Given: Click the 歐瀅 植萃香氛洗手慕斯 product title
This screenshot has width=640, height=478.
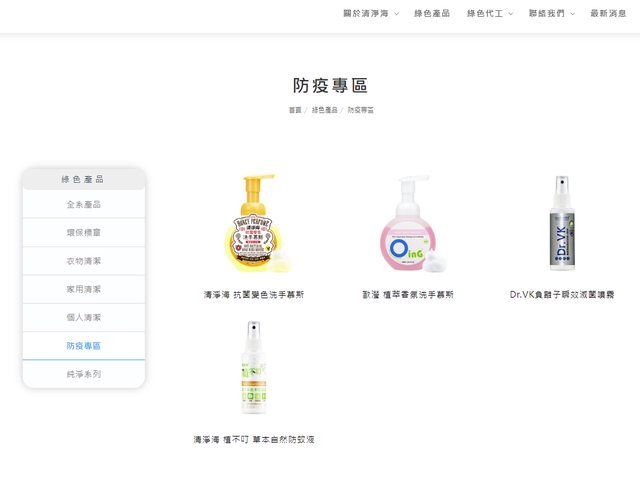Looking at the screenshot, I should pyautogui.click(x=408, y=295).
